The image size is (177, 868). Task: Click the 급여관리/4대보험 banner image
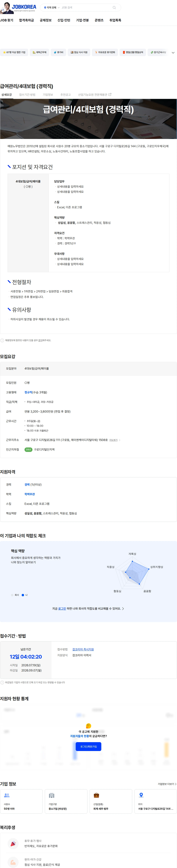(x=88, y=119)
